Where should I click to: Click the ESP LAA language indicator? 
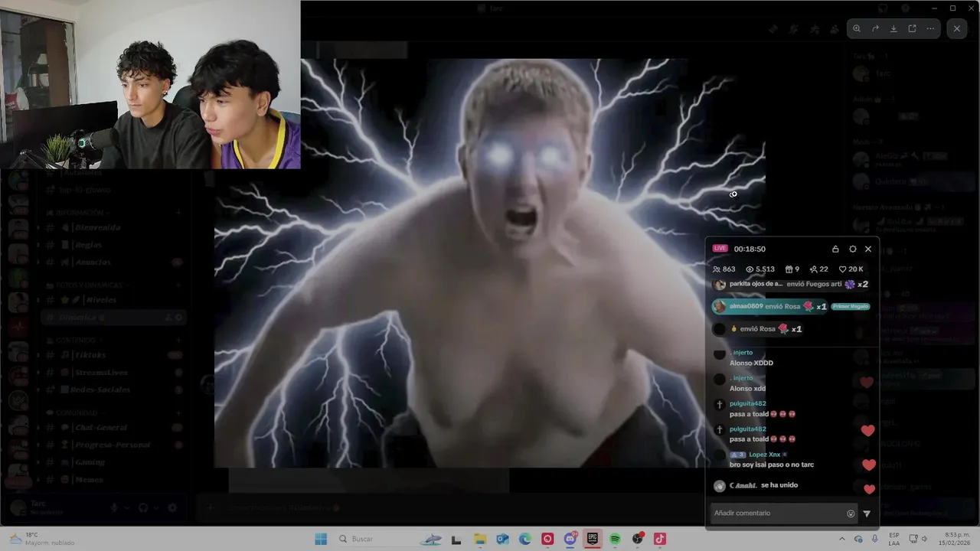894,539
